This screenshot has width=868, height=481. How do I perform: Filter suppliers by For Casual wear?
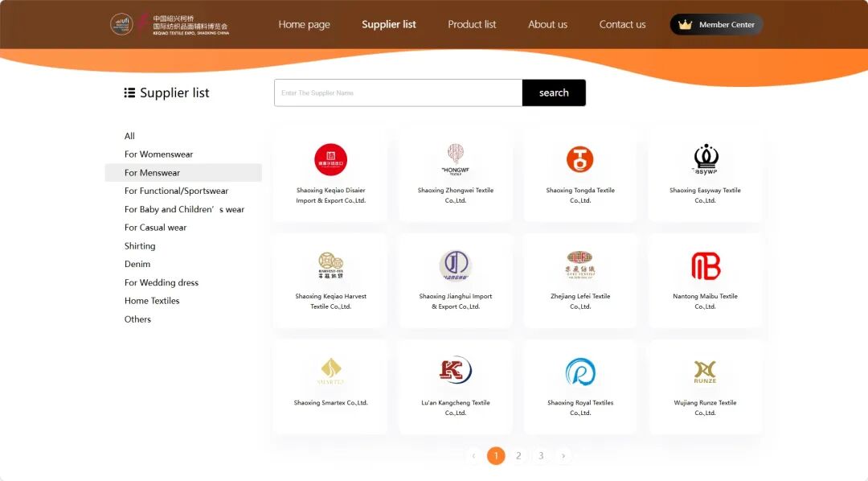[x=155, y=227]
